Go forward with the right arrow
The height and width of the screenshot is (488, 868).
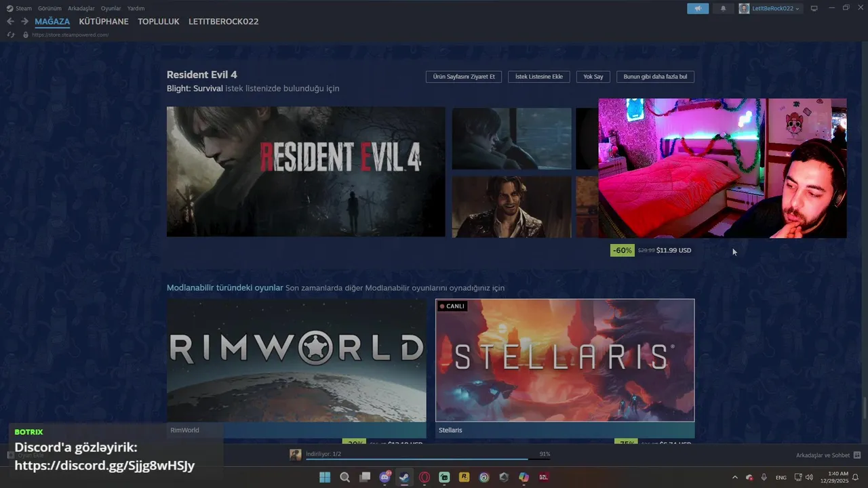point(24,22)
